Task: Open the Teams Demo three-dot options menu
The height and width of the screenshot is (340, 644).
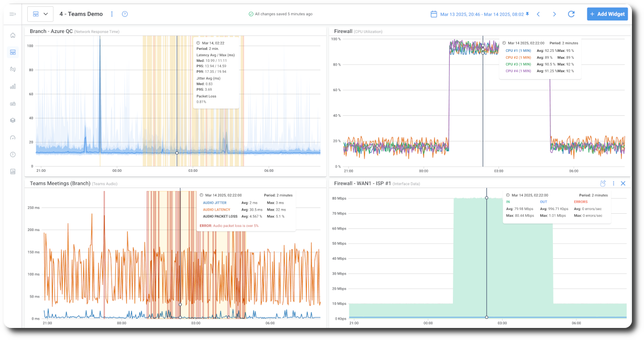Action: click(x=112, y=14)
